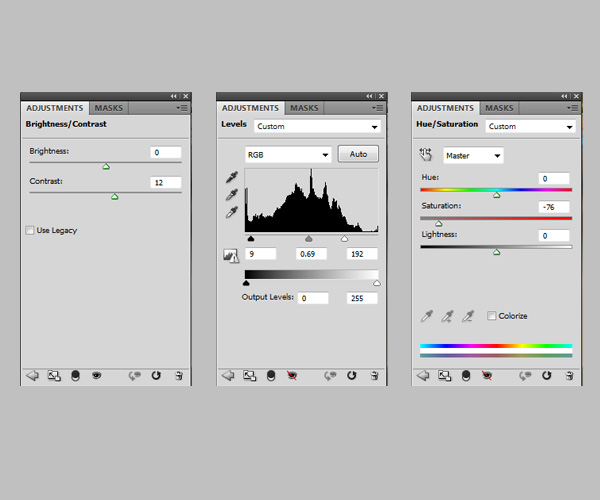The height and width of the screenshot is (500, 600).
Task: Toggle layer visibility eye in Brightness/Contrast panel
Action: [x=96, y=376]
